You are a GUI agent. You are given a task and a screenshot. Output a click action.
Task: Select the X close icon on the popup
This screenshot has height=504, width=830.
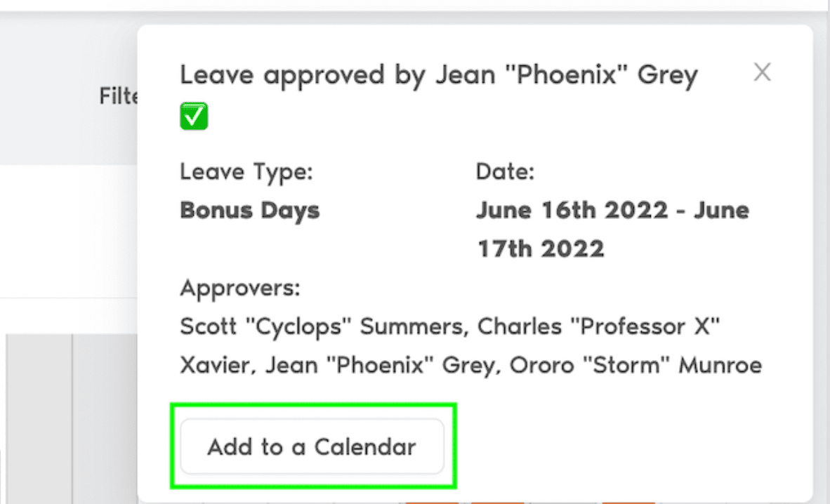click(x=762, y=72)
